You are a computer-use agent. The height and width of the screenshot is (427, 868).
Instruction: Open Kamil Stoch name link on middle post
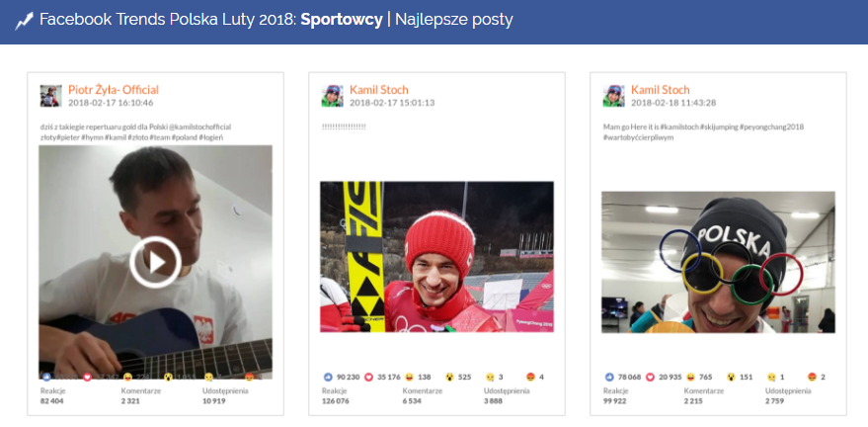pyautogui.click(x=379, y=90)
